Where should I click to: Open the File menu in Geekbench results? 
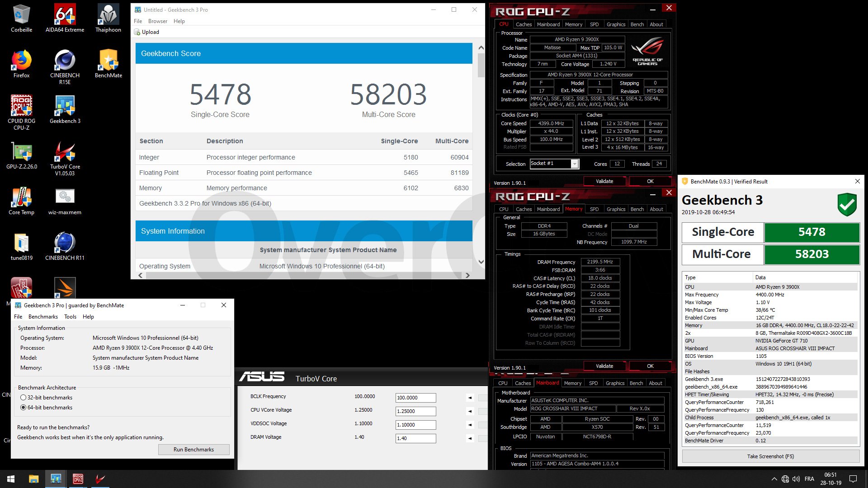click(138, 21)
